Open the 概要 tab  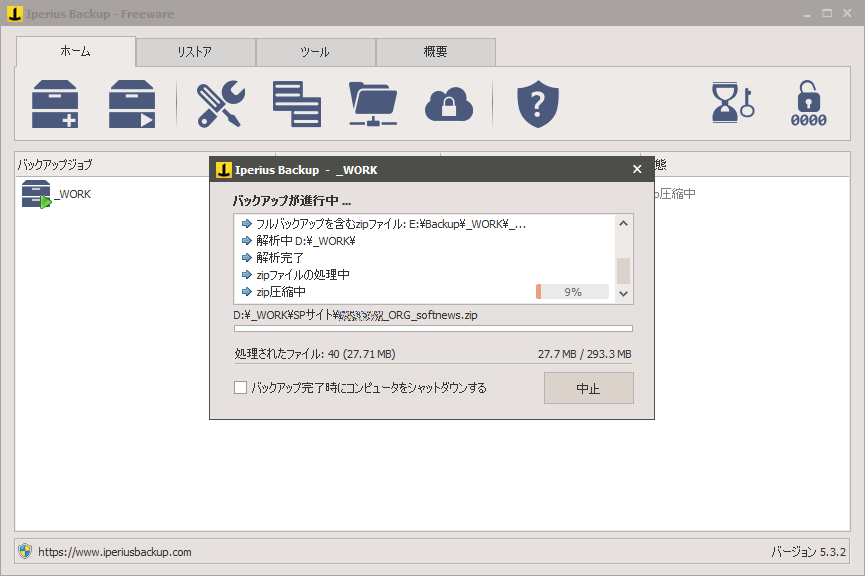436,52
